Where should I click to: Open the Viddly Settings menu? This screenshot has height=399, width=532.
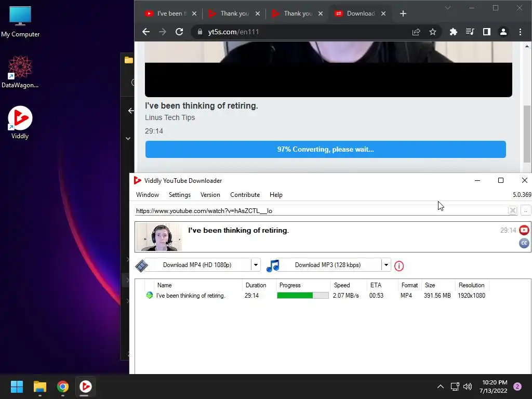click(179, 195)
